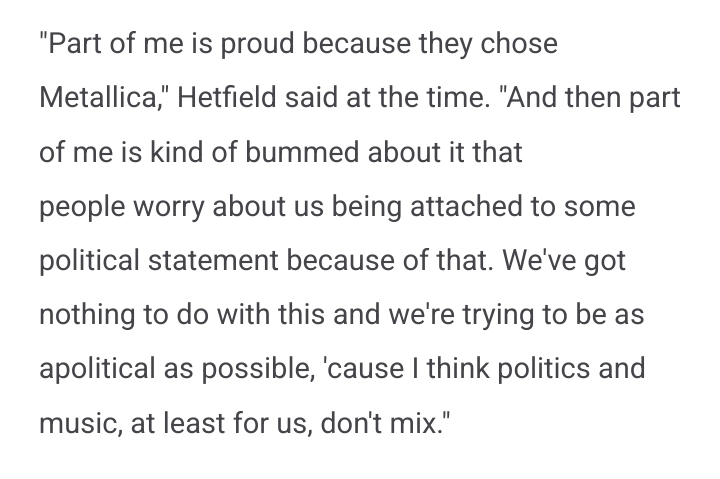This screenshot has height=479, width=720.
Task: Click the word "music" on the last line
Action: 80,423
